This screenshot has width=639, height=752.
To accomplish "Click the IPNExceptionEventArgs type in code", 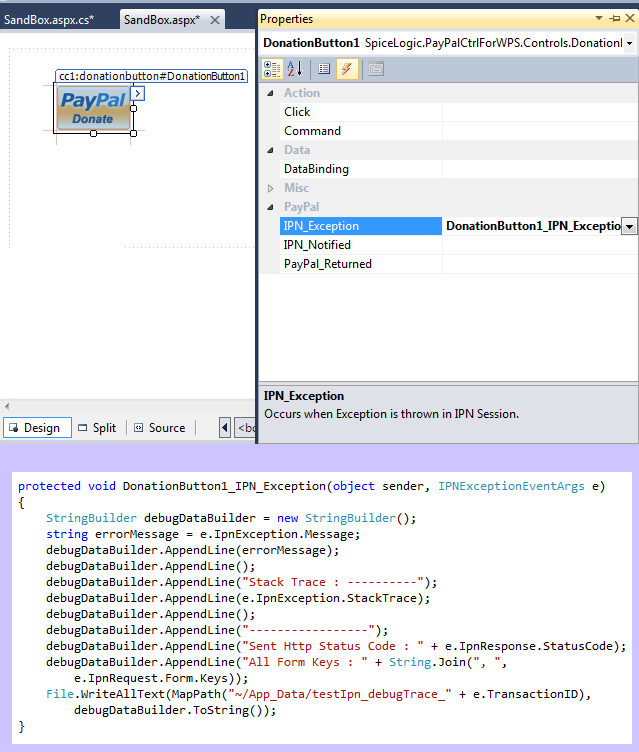I will 511,486.
